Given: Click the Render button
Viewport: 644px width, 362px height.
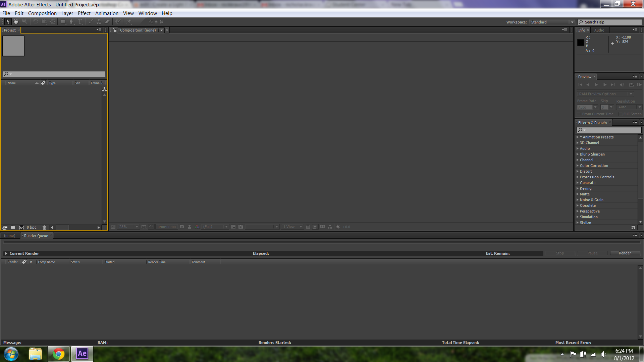Looking at the screenshot, I should pyautogui.click(x=625, y=253).
